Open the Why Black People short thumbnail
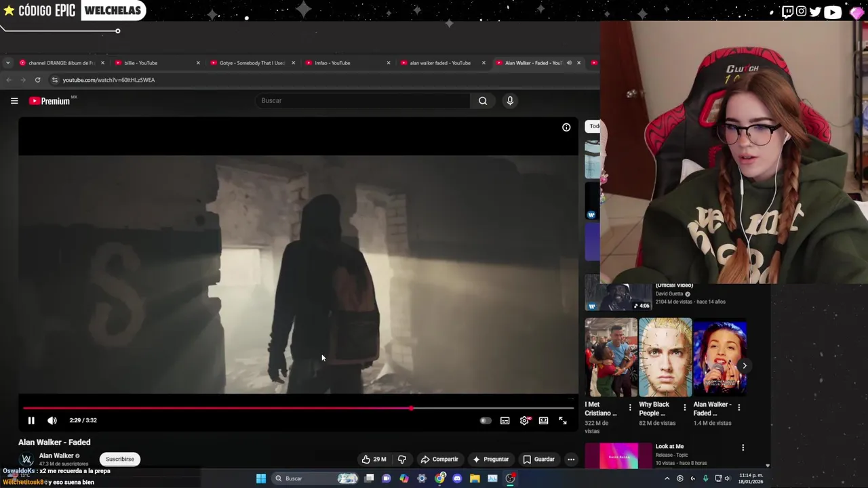The width and height of the screenshot is (868, 488). 665,357
